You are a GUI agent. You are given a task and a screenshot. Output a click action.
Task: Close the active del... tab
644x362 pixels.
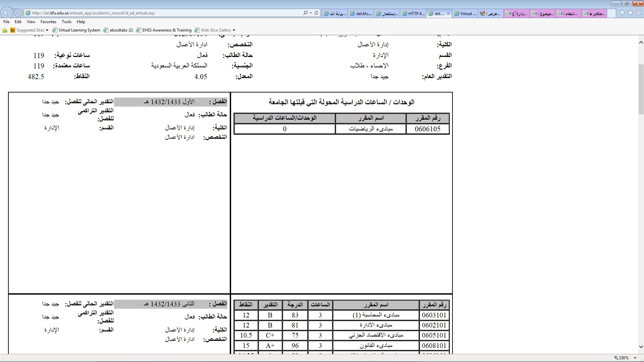click(448, 14)
